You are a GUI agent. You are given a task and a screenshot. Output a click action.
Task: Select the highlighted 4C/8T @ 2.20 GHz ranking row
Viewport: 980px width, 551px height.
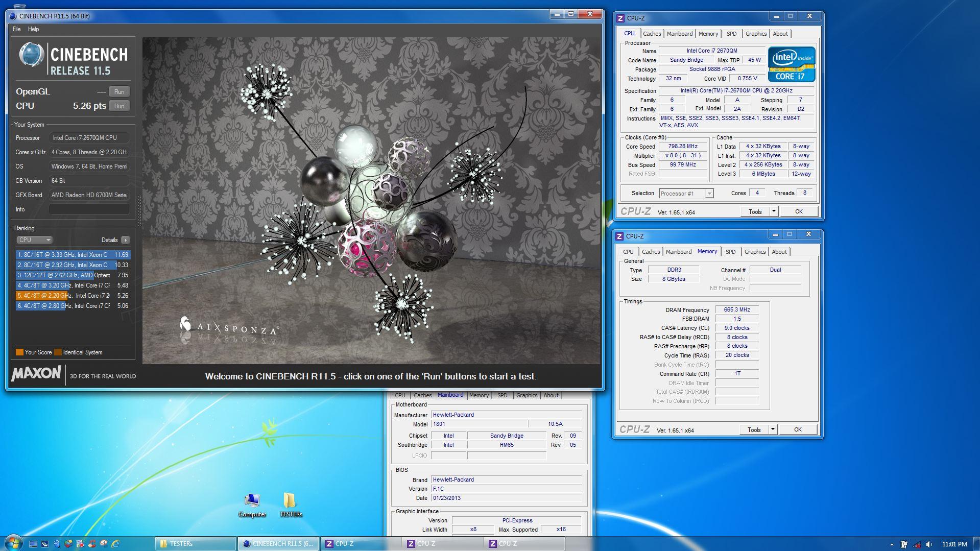(73, 296)
